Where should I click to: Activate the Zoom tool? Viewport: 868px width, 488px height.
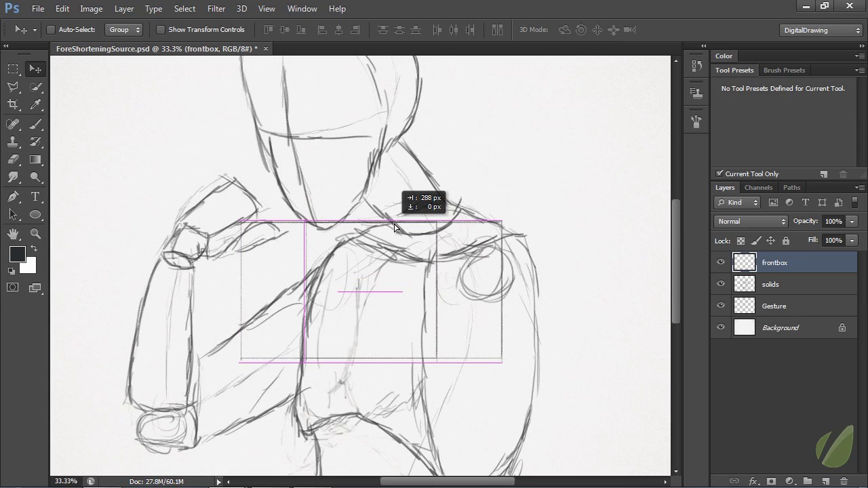pyautogui.click(x=36, y=234)
